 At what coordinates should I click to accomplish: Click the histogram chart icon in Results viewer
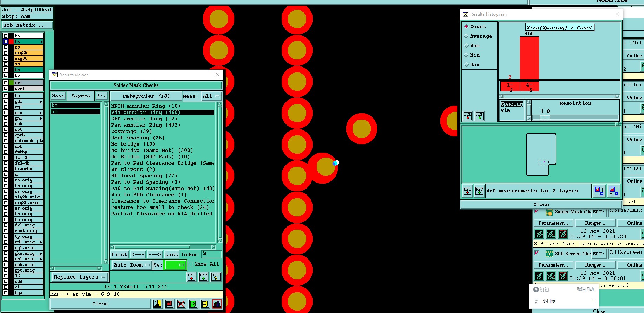coord(217,304)
